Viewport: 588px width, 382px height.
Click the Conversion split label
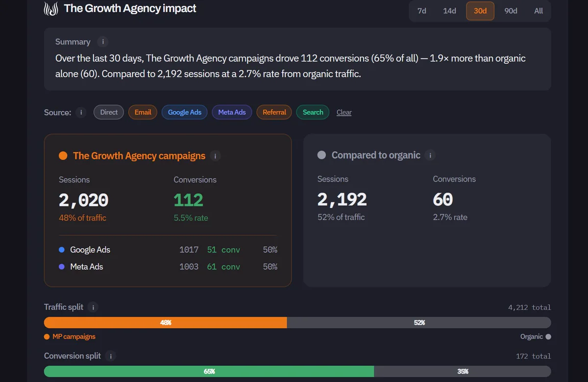73,356
